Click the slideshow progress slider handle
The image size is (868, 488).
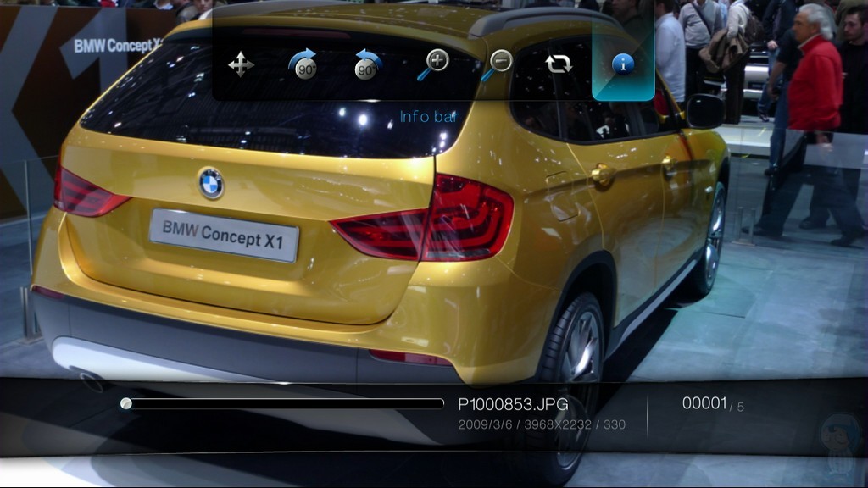tap(126, 403)
